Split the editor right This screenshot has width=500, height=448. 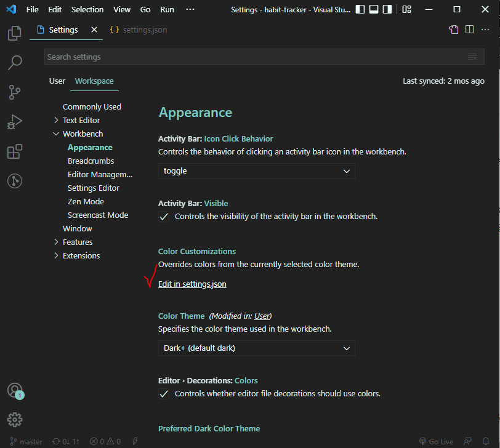click(x=469, y=30)
